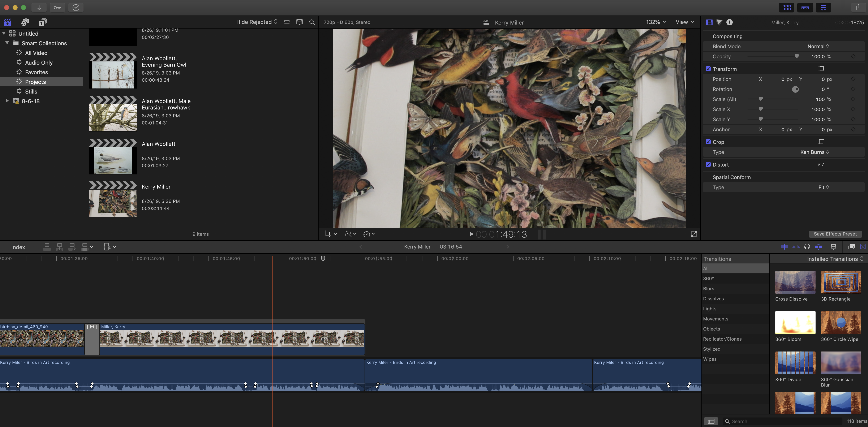Toggle the browser display button in toolbar
This screenshot has width=868, height=427.
click(786, 7)
